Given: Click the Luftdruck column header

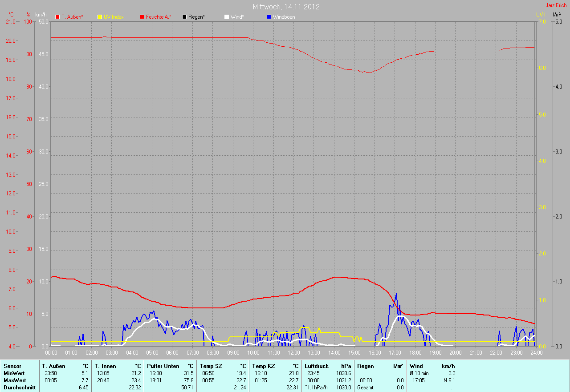Looking at the screenshot, I should coord(317,366).
